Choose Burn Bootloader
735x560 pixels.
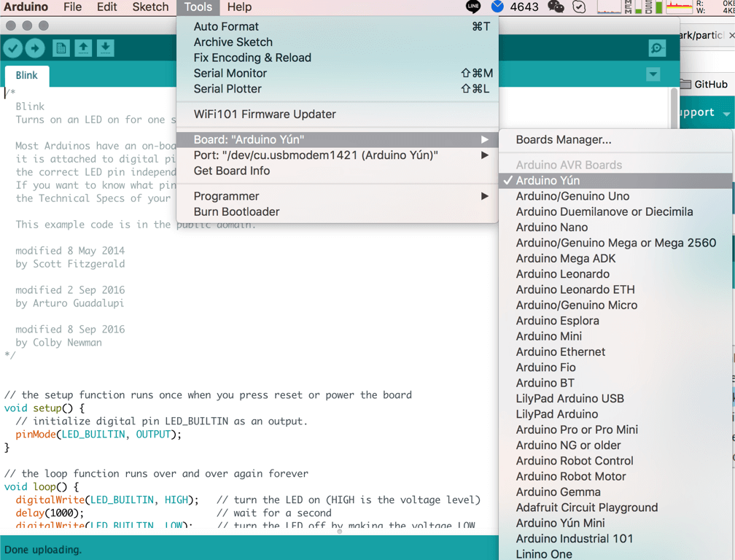pyautogui.click(x=338, y=211)
